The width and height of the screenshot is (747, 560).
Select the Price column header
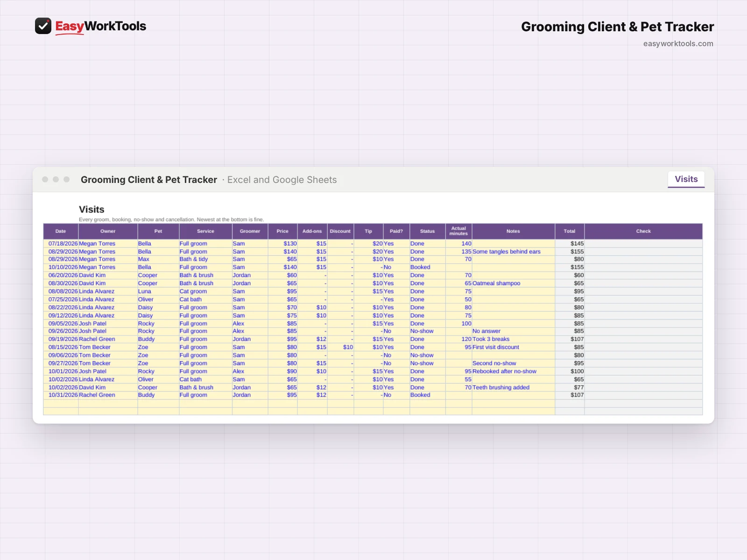point(282,231)
